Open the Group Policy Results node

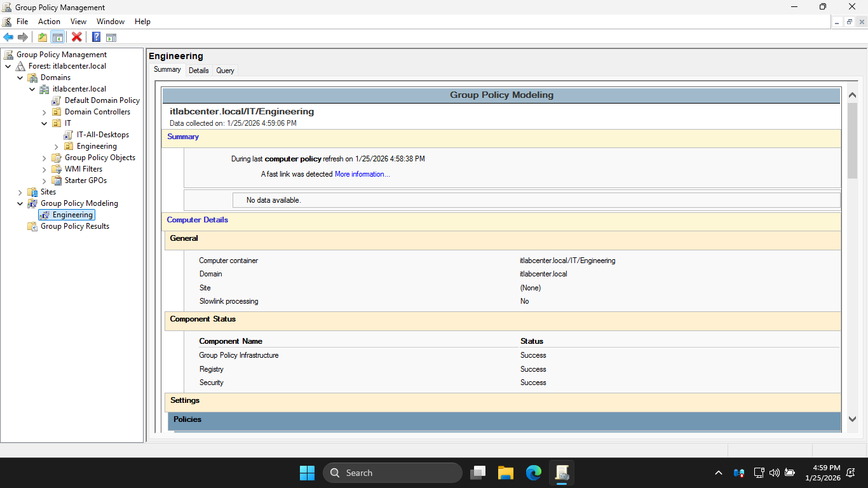pyautogui.click(x=74, y=226)
